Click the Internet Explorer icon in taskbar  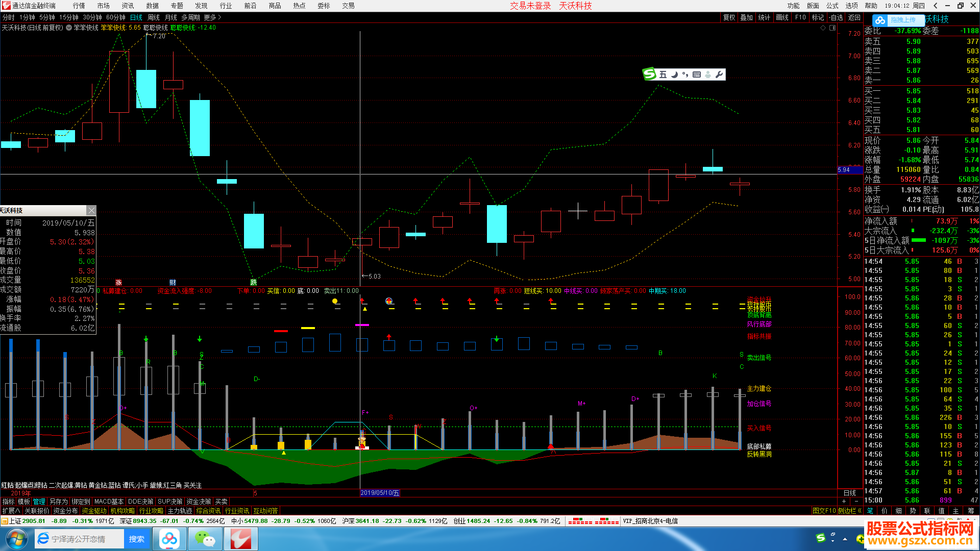(x=44, y=539)
